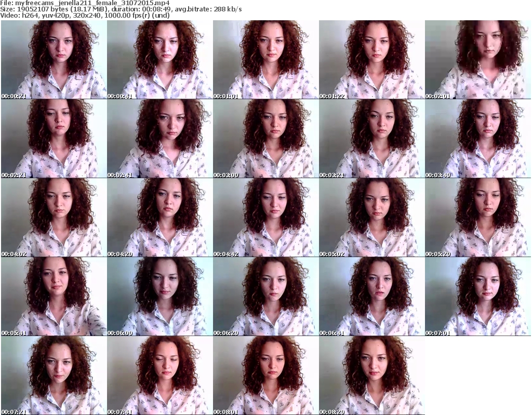Viewport: 532px width, 415px height.
Task: Select the thumbnail stamped 00:00:21
Action: [54, 59]
